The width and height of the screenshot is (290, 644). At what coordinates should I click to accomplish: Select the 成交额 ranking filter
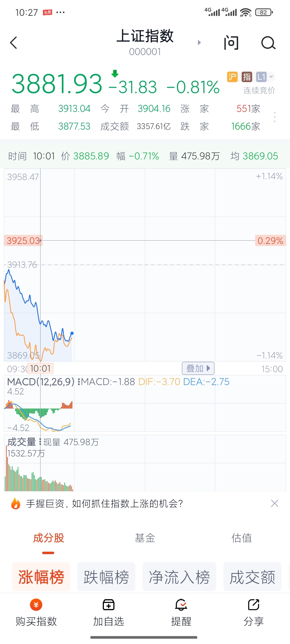pos(252,577)
